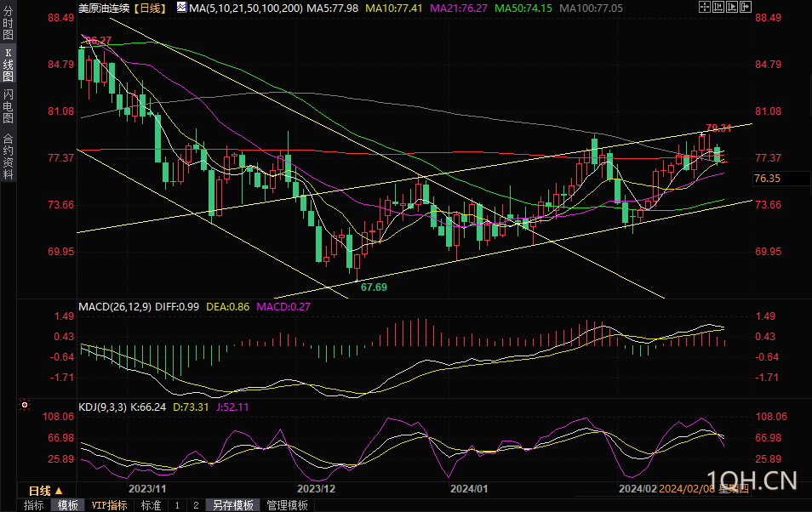812x512 pixels.
Task: Click the MA21:76.27 value
Action: click(459, 9)
